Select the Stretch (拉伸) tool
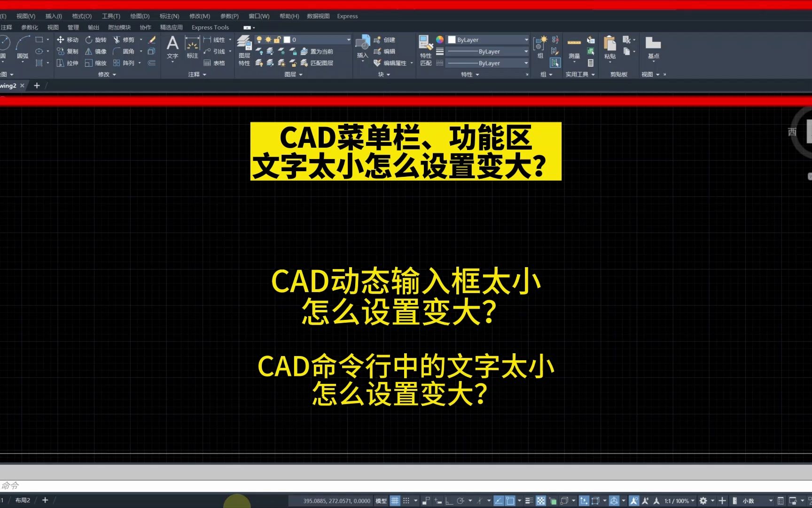 coord(67,63)
